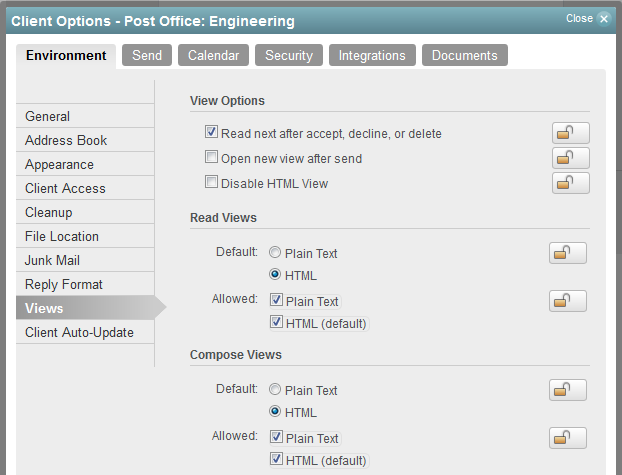Select Client Auto-Update in sidebar
622x475 pixels.
click(x=79, y=333)
